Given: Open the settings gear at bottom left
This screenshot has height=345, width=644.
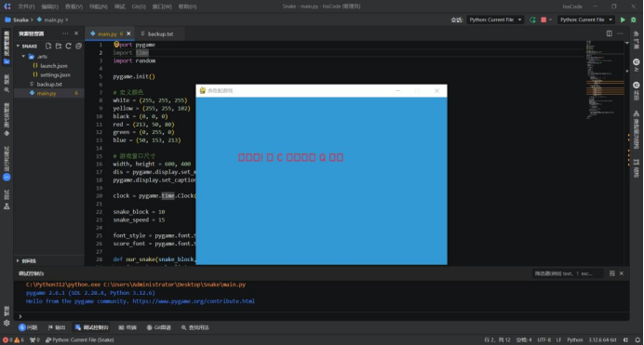Looking at the screenshot, I should pos(7,323).
